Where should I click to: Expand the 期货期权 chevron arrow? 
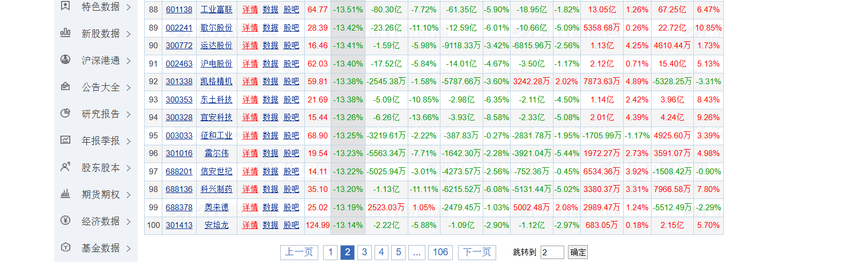pos(129,195)
